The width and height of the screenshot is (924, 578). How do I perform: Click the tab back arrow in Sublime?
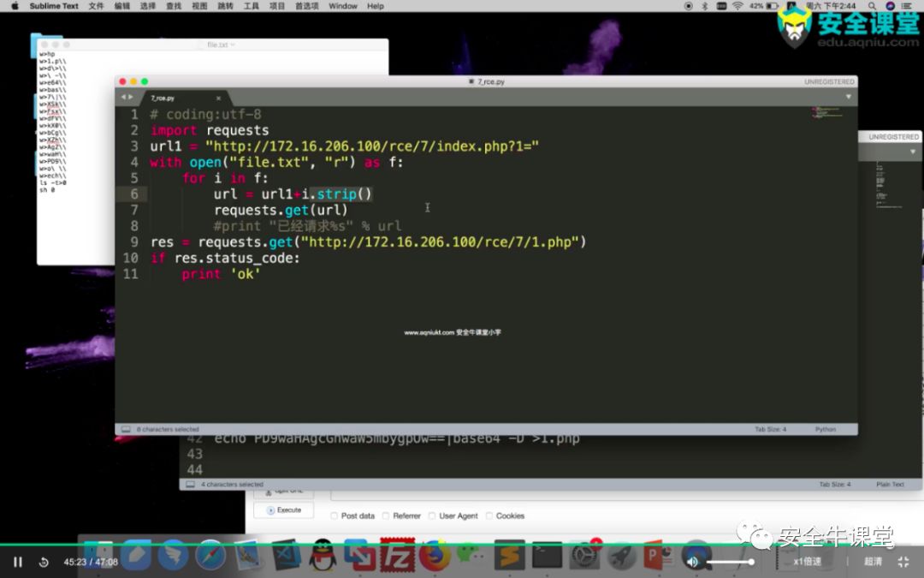click(124, 98)
